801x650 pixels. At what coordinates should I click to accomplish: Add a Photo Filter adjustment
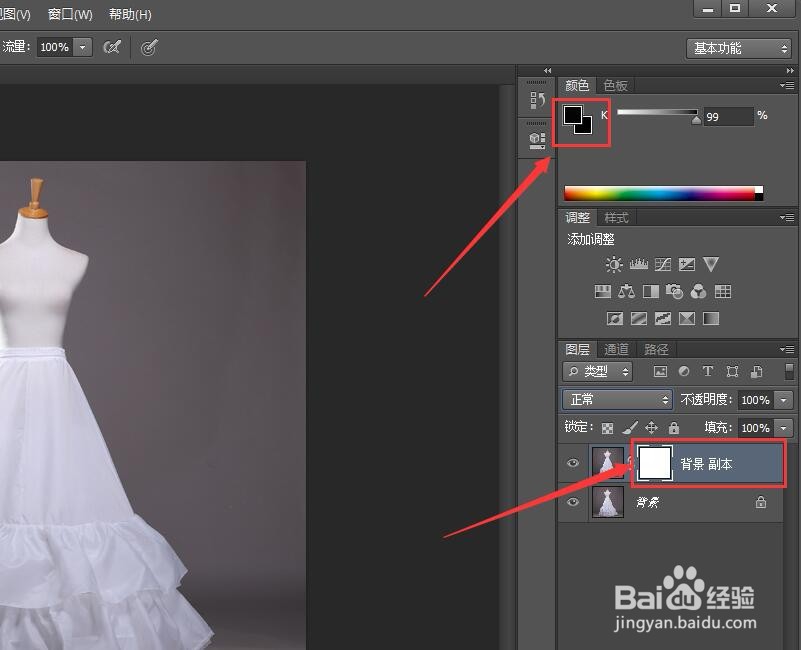pos(674,292)
